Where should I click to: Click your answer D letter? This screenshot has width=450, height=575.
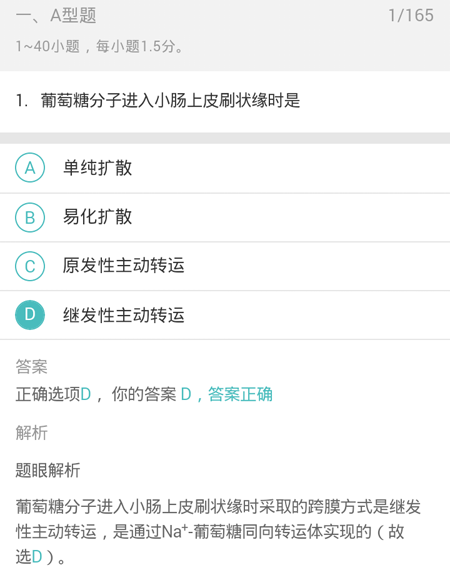pos(186,394)
